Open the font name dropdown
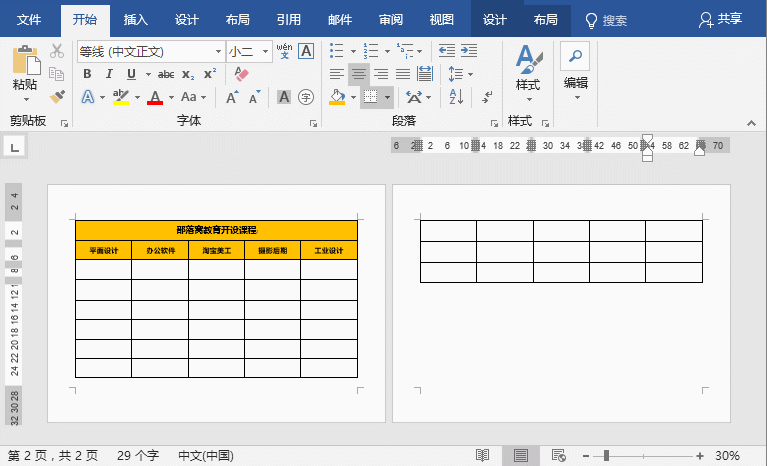 coord(218,51)
